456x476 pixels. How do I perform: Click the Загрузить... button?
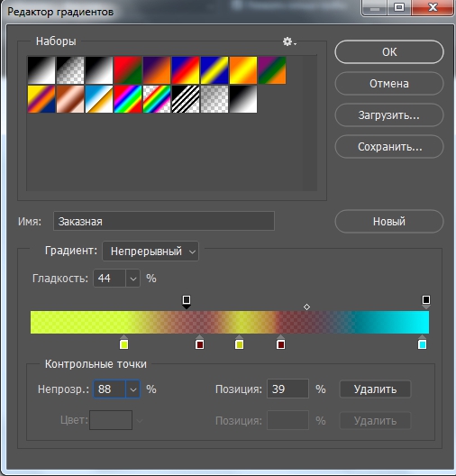click(389, 115)
